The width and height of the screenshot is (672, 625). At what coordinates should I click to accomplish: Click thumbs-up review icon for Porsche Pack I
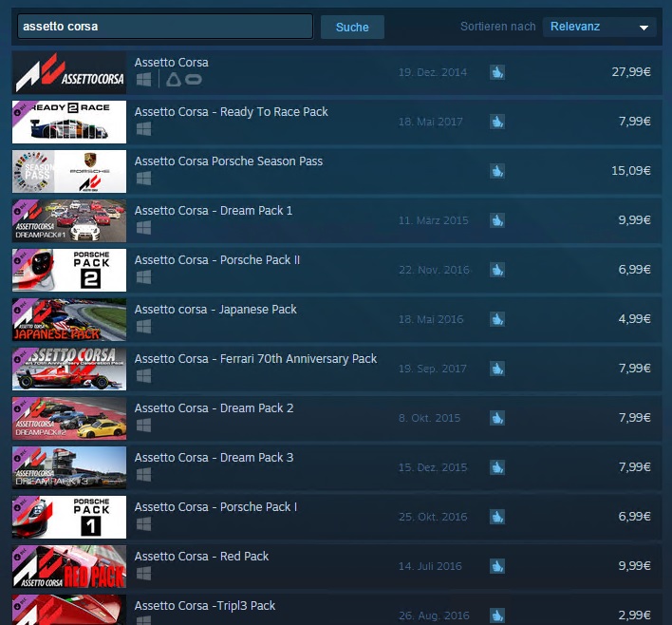[497, 516]
